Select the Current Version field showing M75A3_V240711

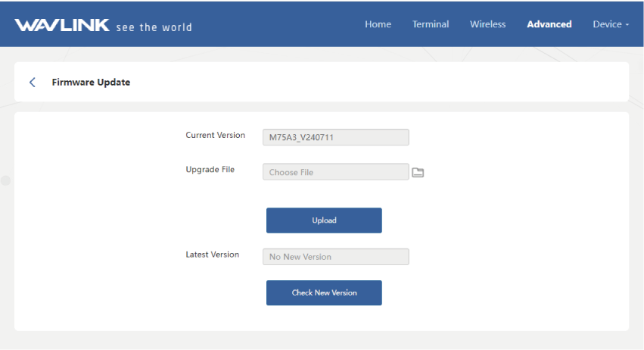[335, 137]
